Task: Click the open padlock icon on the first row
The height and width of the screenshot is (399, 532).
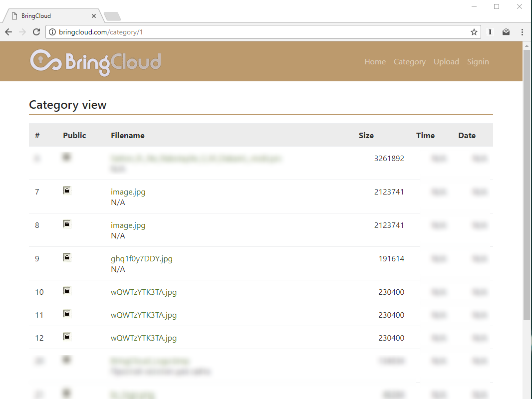Action: click(66, 157)
